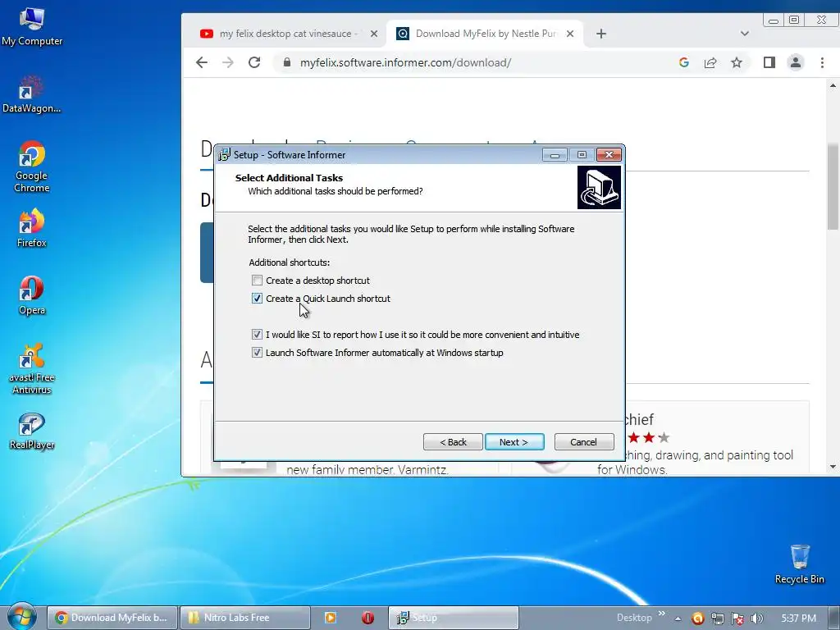Expand the Desktop toolbar chevron
The image size is (840, 630).
point(662,614)
